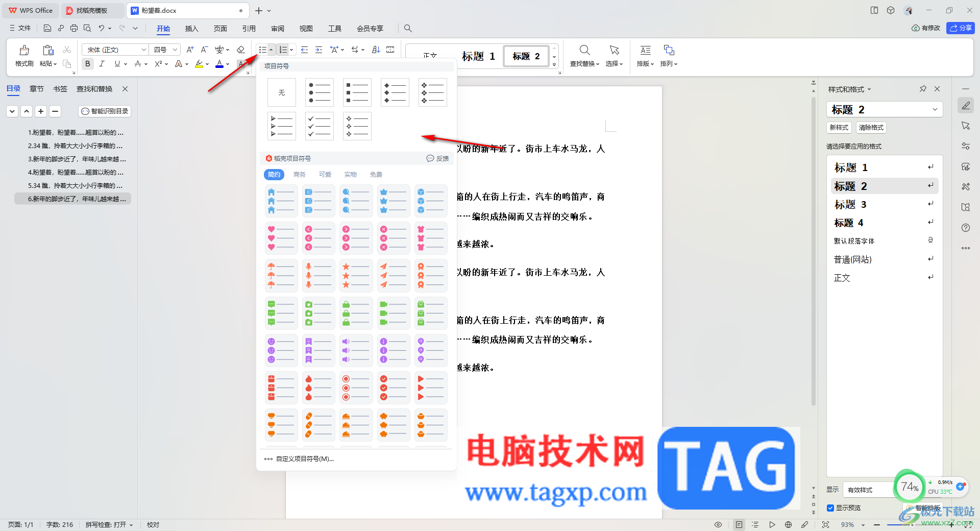Click the search magnifier in menu bar
The width and height of the screenshot is (980, 531).
click(408, 29)
